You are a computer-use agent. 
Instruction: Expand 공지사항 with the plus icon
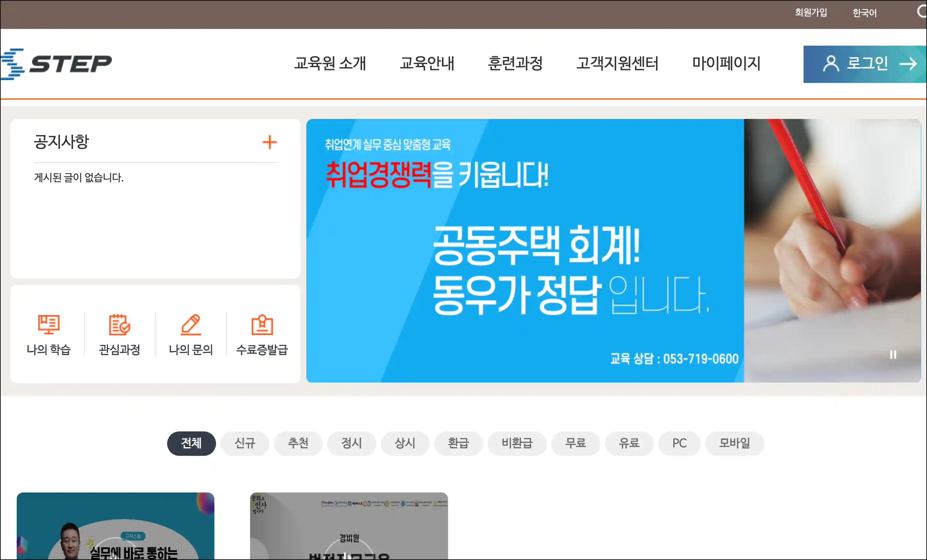point(269,142)
